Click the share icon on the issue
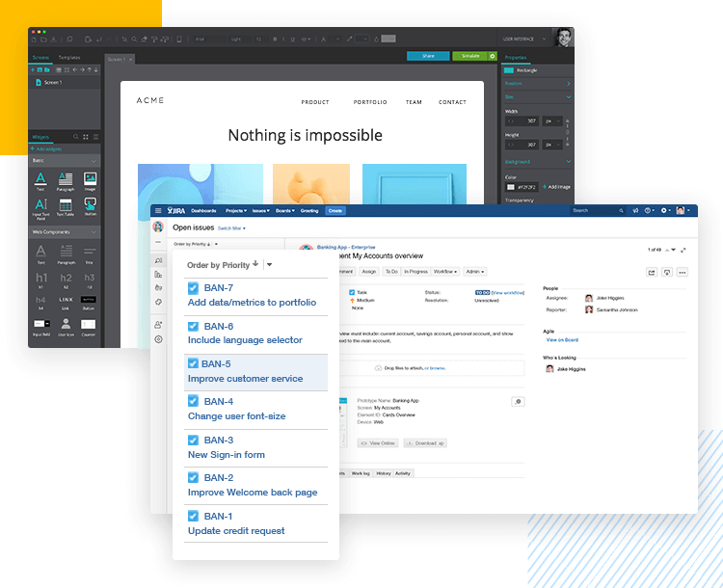 (652, 273)
